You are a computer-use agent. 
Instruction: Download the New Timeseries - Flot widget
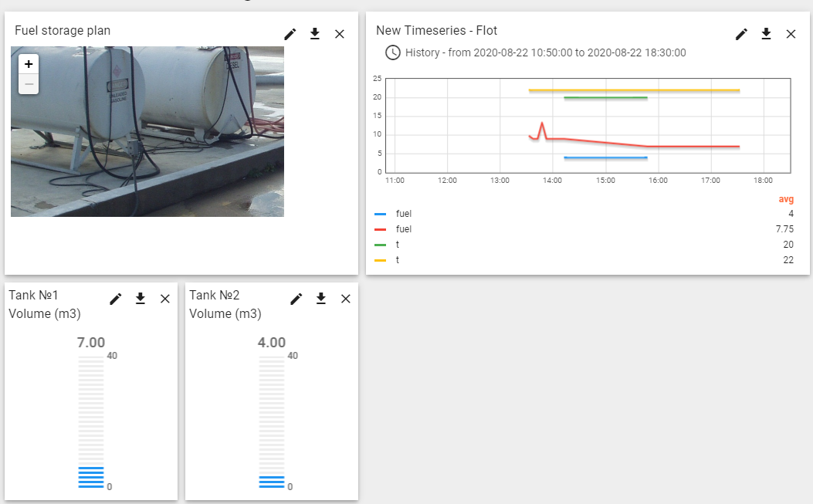pos(766,34)
